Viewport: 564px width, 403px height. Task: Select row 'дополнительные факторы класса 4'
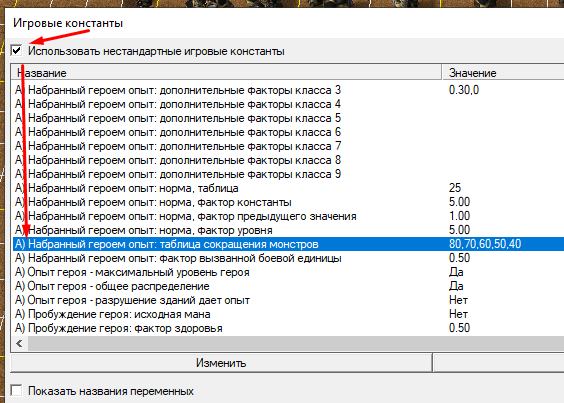click(288, 104)
